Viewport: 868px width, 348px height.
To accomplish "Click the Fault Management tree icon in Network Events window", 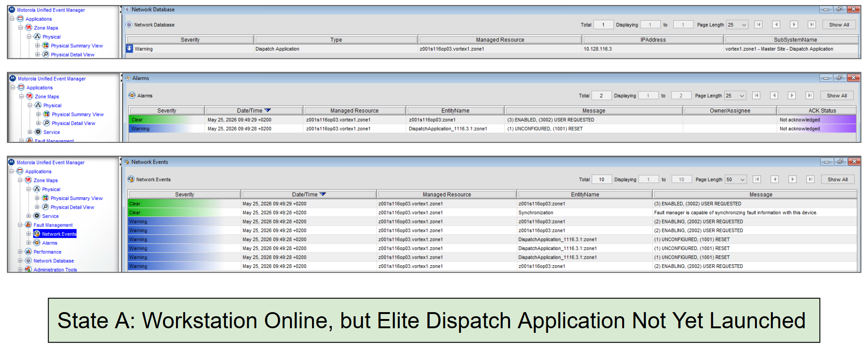I will tap(28, 225).
